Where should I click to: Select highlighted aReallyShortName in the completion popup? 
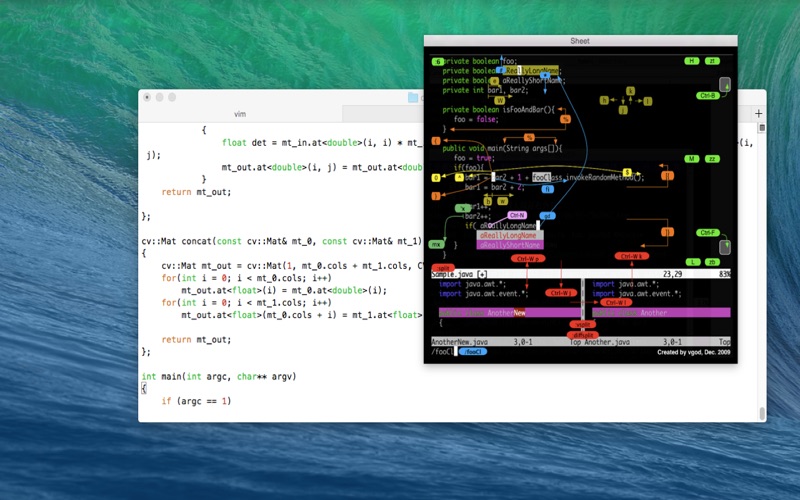coord(510,245)
